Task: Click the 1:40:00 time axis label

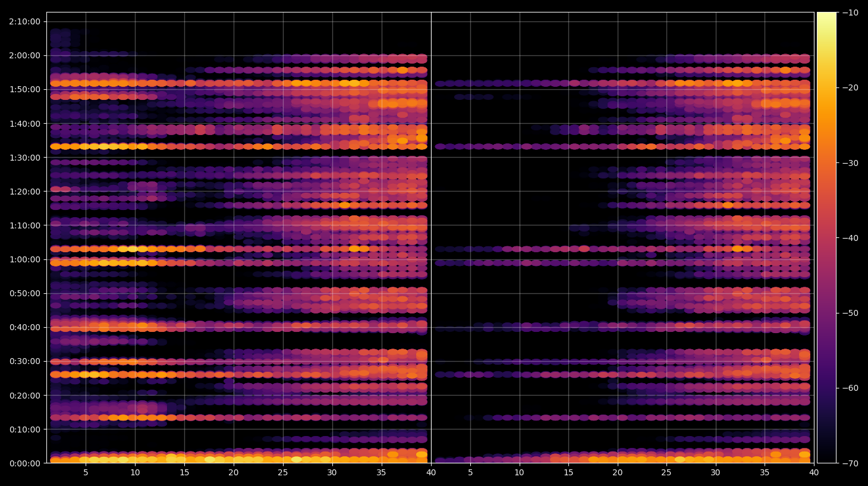Action: (x=25, y=124)
